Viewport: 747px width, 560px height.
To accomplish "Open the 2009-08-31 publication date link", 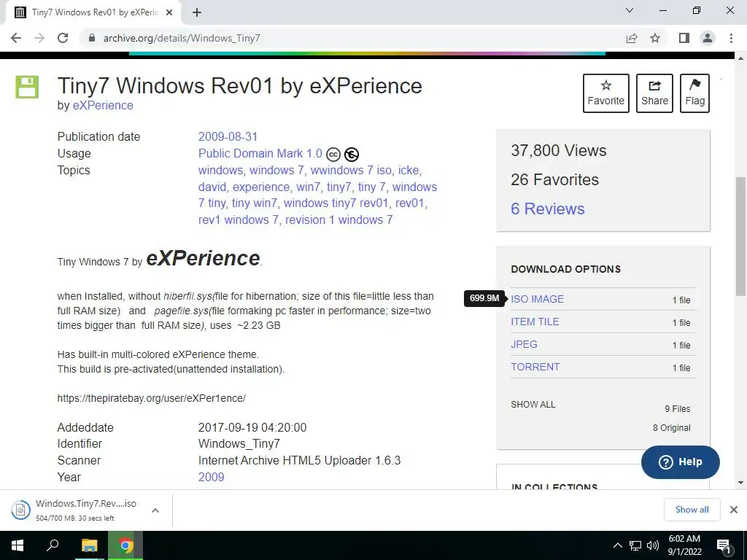I will [x=228, y=136].
